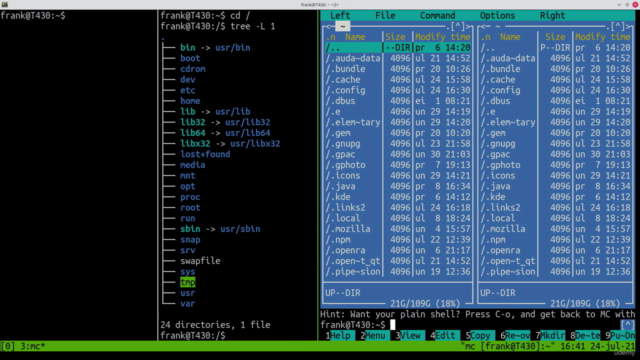
Task: Select /.gnupg in the left panel
Action: point(398,144)
